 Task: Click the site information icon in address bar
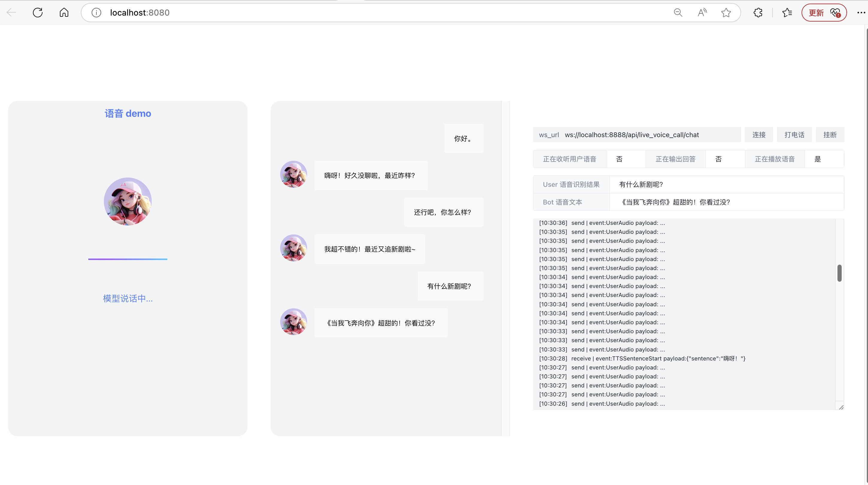[x=96, y=13]
